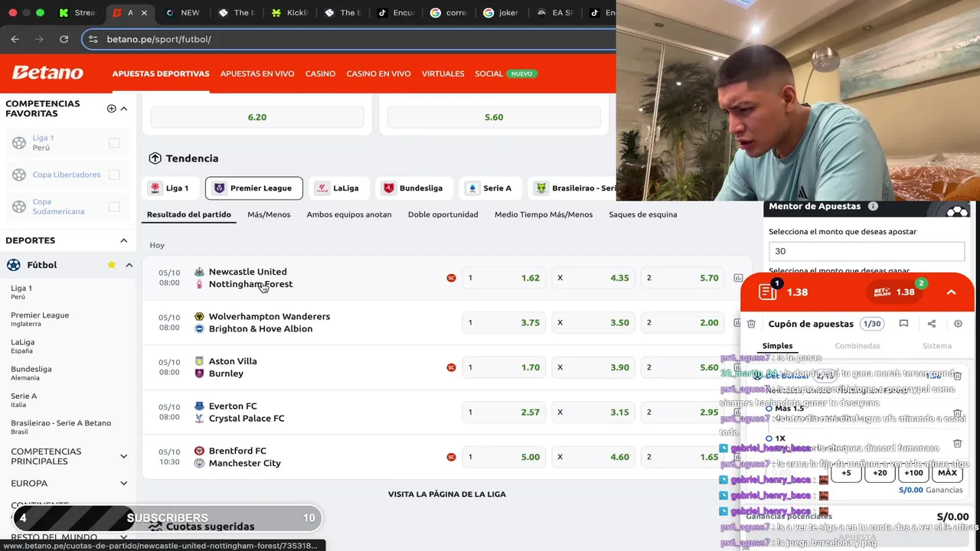Expand the Europa section
Viewport: 980px width, 551px height.
point(124,483)
